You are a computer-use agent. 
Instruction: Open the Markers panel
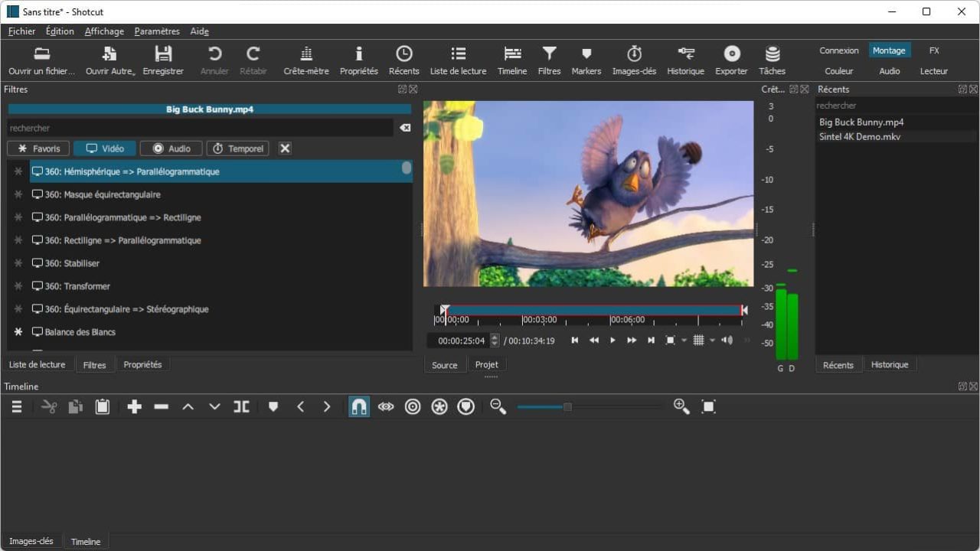tap(586, 60)
